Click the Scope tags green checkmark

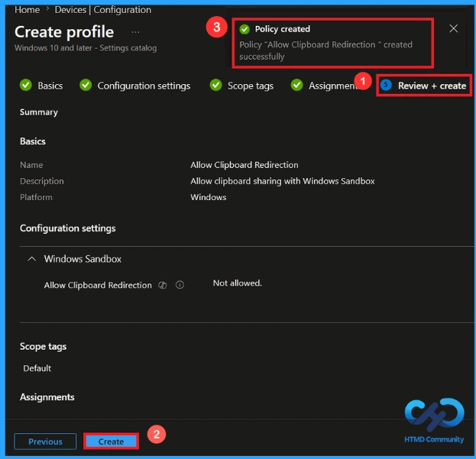[215, 86]
